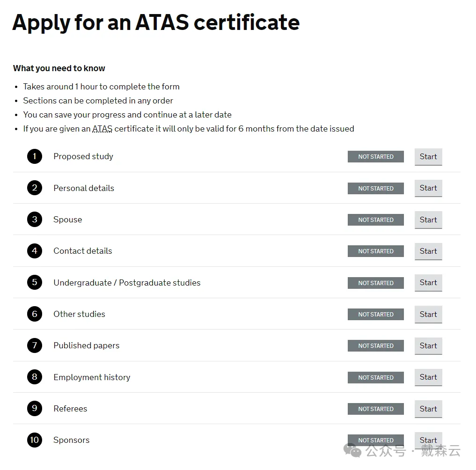This screenshot has width=476, height=470.
Task: Click the number 7 step circle icon
Action: point(35,345)
